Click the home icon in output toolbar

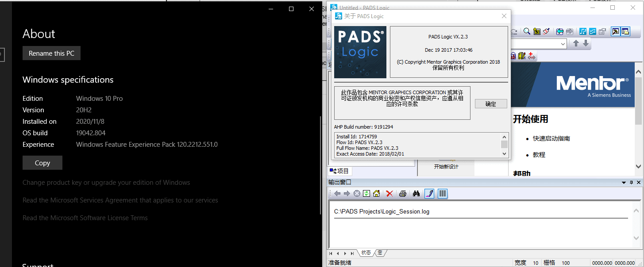376,194
